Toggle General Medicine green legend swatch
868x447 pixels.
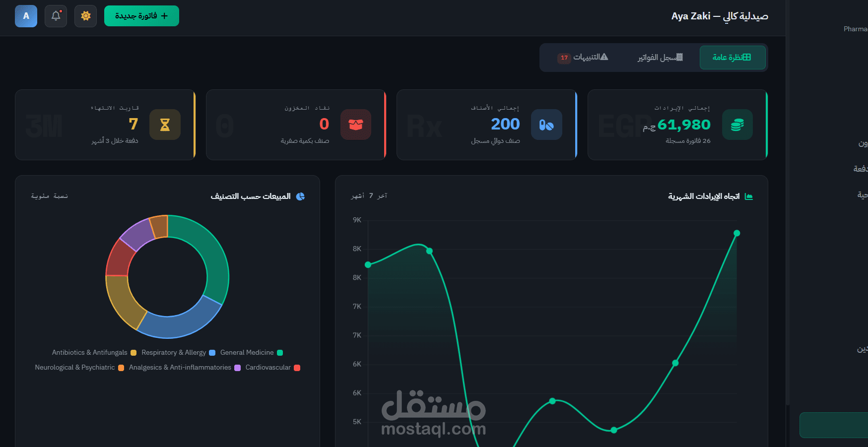click(280, 353)
